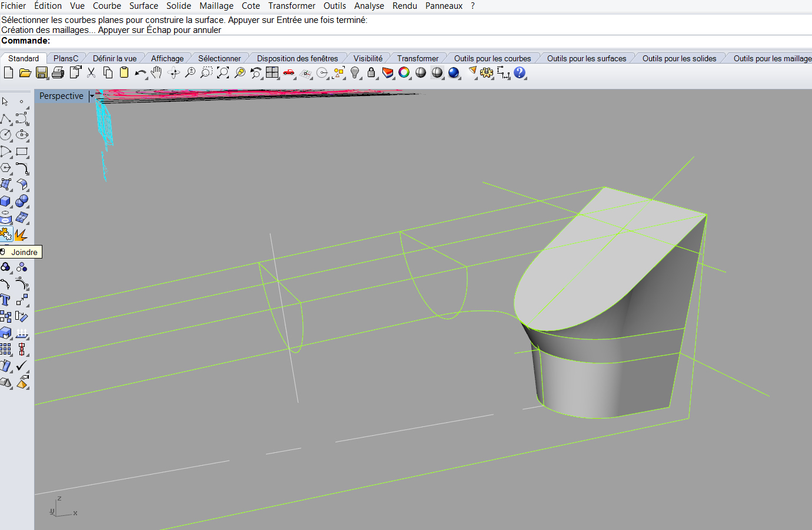
Task: Activate the Pan hand tool
Action: pos(157,72)
